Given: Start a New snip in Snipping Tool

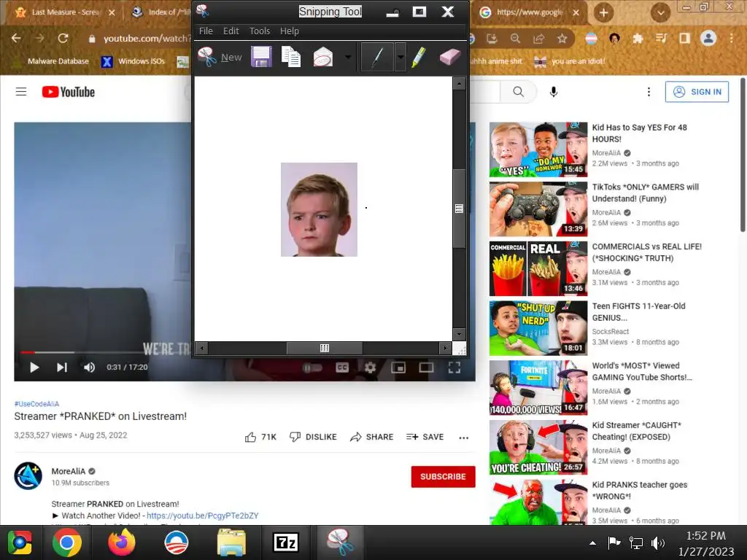Looking at the screenshot, I should coord(220,57).
